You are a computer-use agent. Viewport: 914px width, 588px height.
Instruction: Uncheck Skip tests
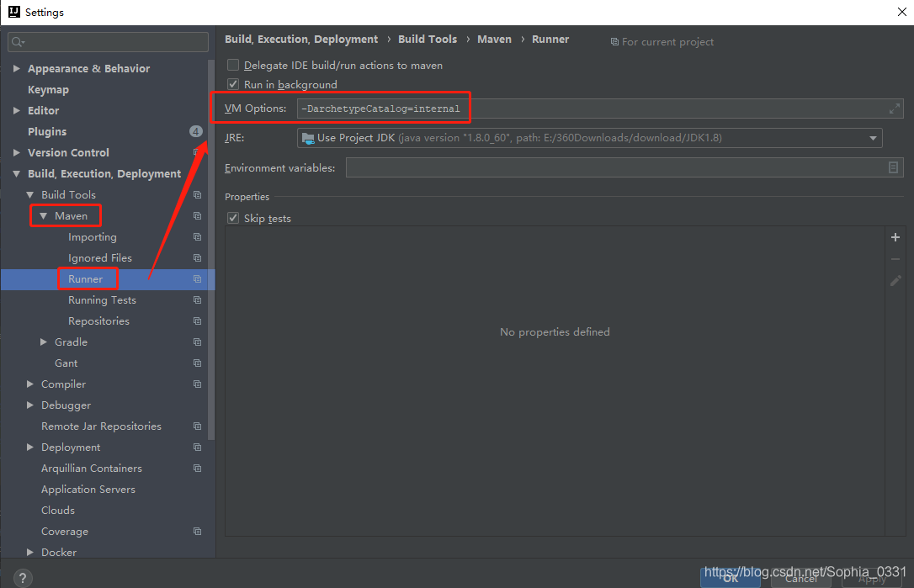click(232, 218)
